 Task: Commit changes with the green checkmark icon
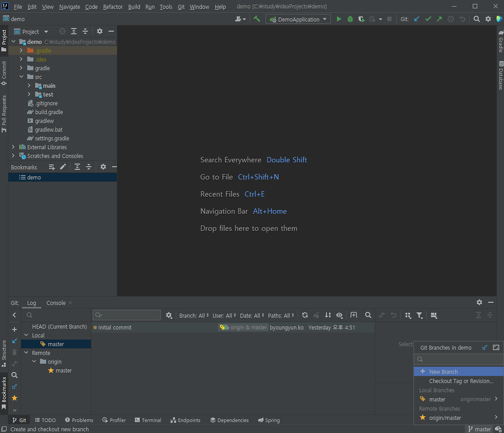click(x=428, y=19)
